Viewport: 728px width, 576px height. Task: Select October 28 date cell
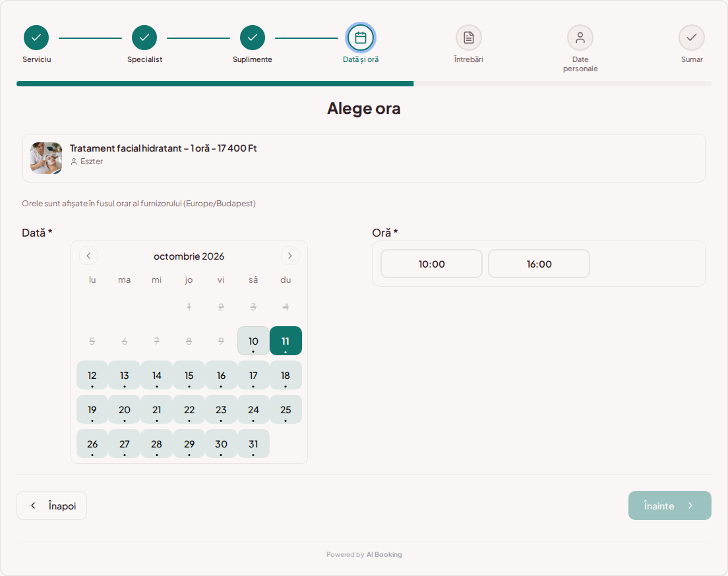pyautogui.click(x=157, y=444)
